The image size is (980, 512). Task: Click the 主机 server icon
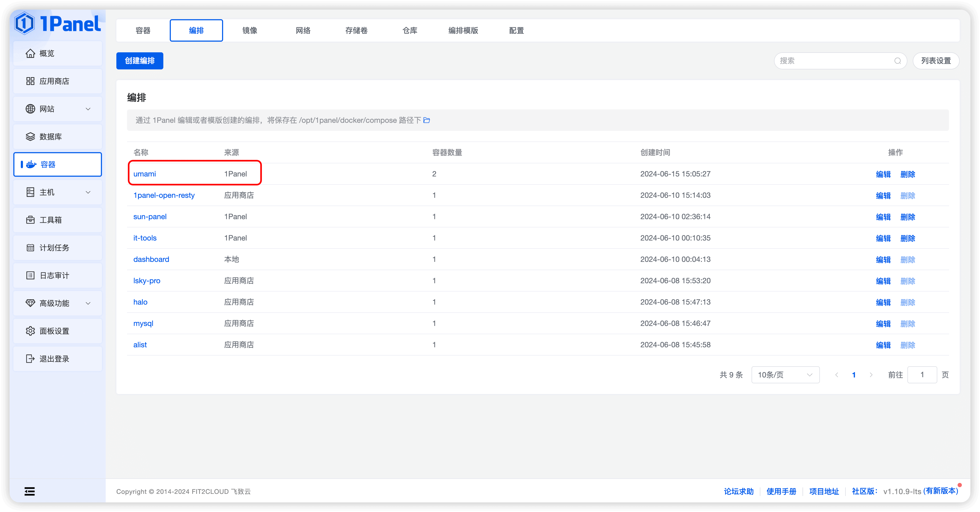pyautogui.click(x=30, y=192)
